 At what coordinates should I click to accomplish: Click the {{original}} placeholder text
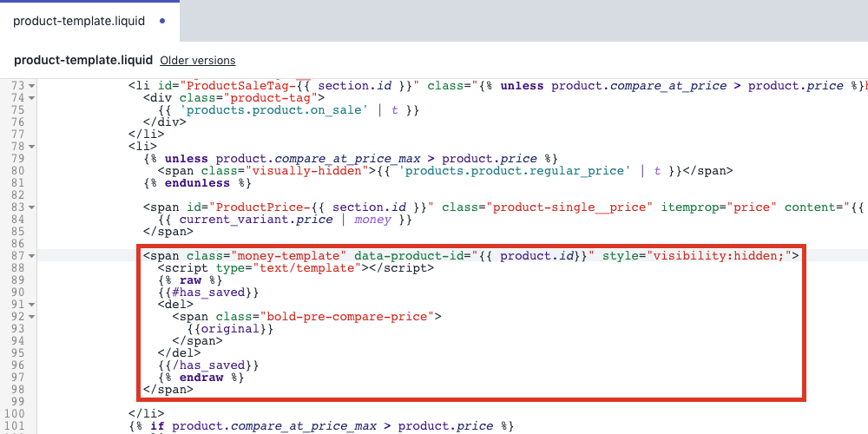(230, 329)
